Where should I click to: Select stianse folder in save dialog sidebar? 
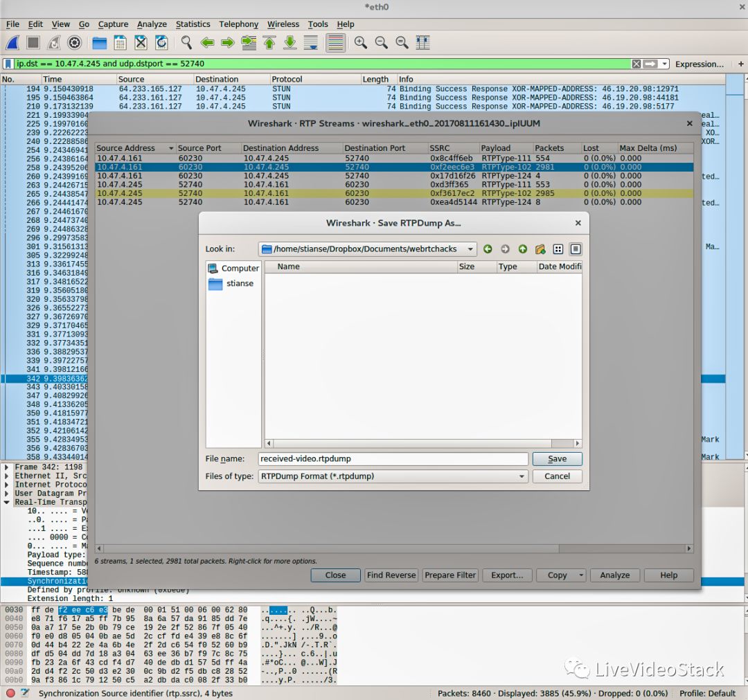tap(231, 284)
